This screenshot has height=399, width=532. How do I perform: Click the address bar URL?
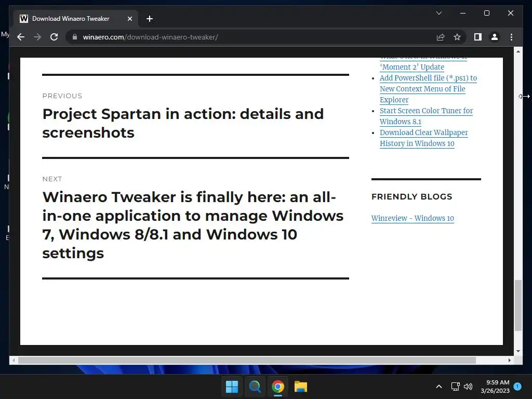(150, 37)
